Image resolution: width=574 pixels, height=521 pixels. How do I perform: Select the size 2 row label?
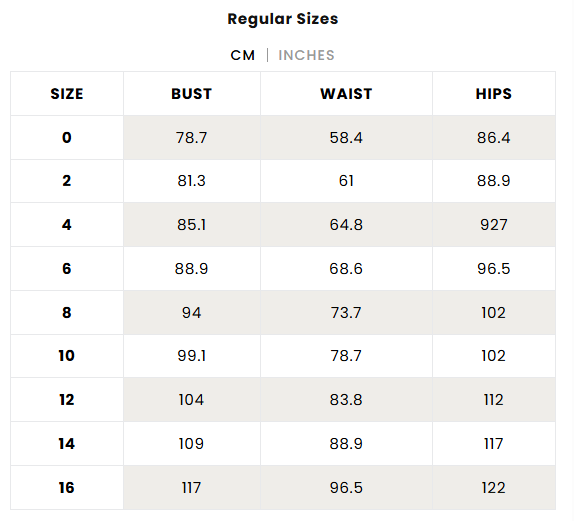click(67, 181)
